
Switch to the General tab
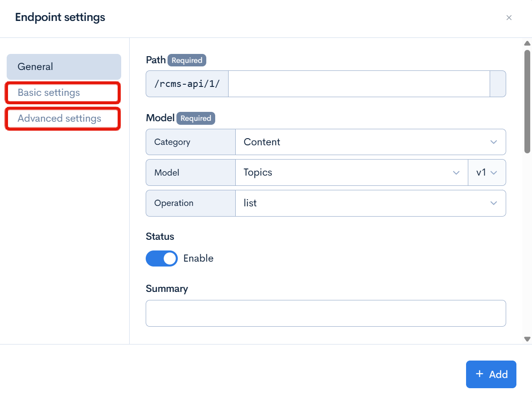click(x=64, y=67)
